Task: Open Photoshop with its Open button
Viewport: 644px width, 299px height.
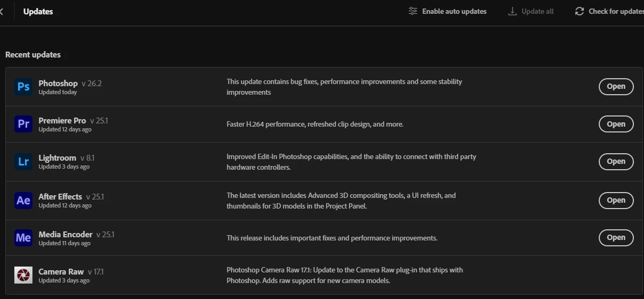Action: click(x=616, y=87)
